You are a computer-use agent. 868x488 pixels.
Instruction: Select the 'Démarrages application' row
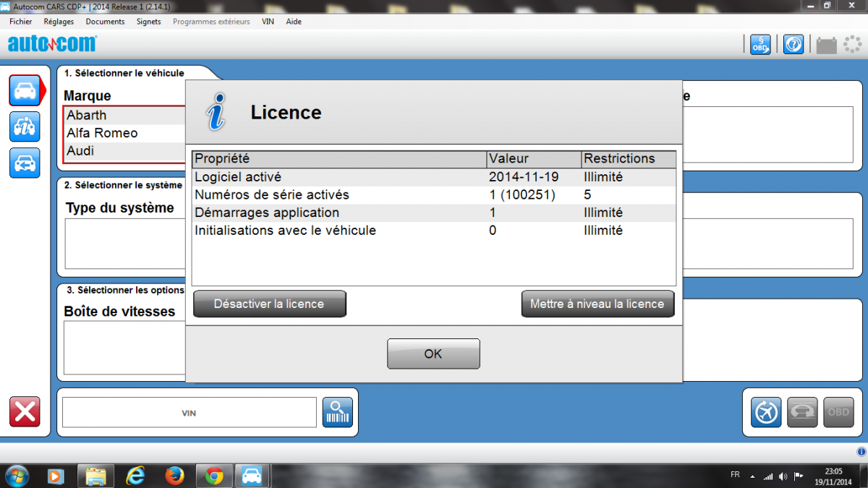pyautogui.click(x=434, y=213)
